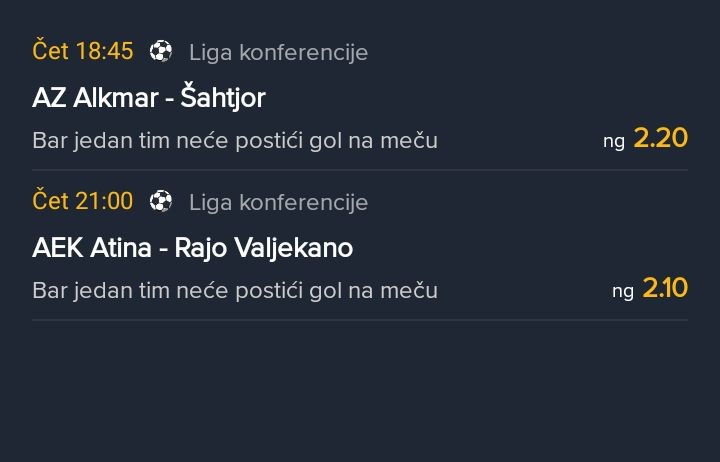Click the bet description under AEK Atina match
The width and height of the screenshot is (720, 462).
point(235,290)
